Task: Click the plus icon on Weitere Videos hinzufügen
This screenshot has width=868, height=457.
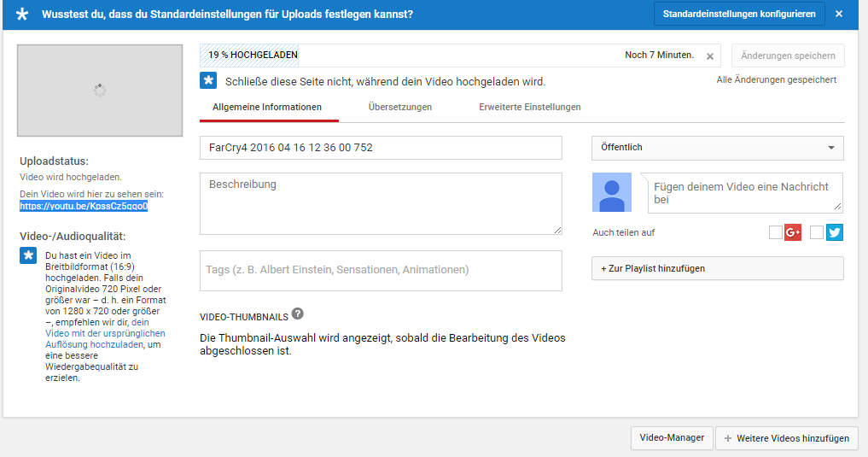Action: point(728,438)
